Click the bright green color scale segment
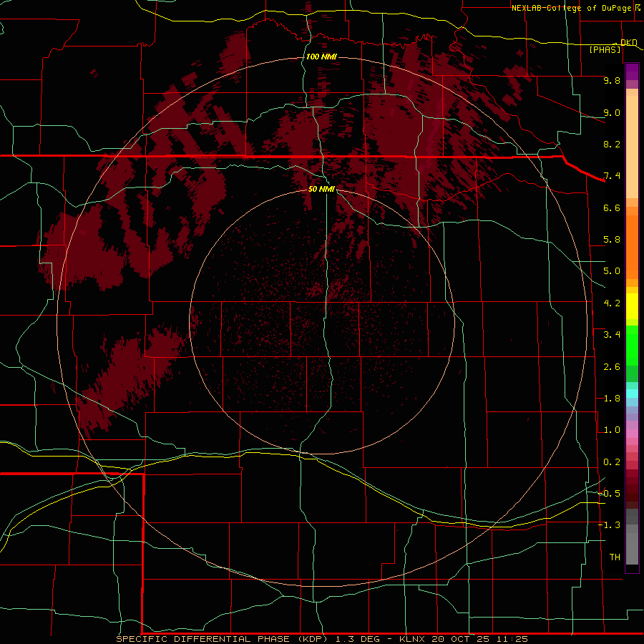644x644 pixels. coord(632,345)
